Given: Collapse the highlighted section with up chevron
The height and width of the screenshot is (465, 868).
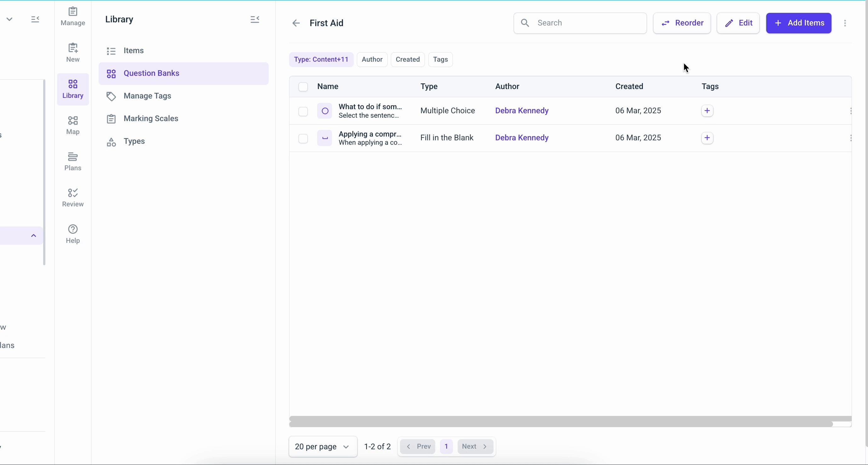Looking at the screenshot, I should coord(34,236).
